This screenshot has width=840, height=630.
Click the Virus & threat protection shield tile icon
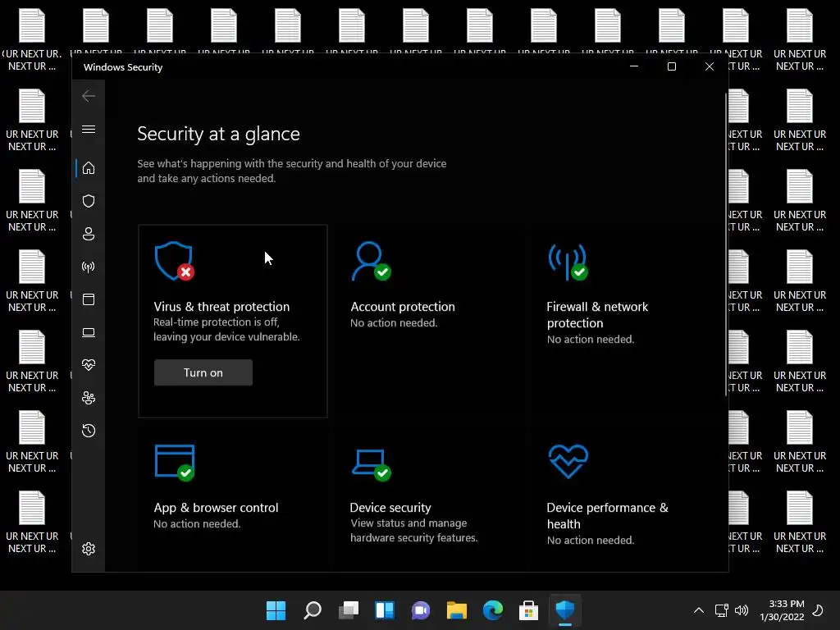click(x=174, y=262)
